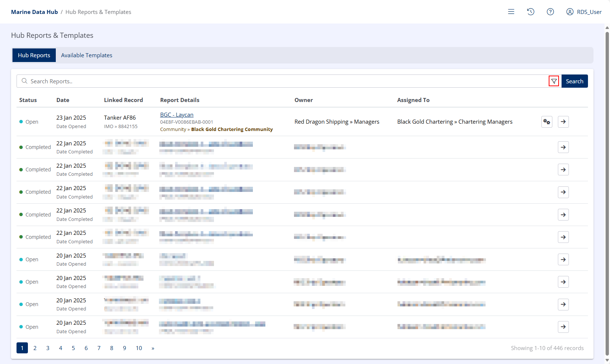Open the first Completed report arrow
The image size is (610, 364).
(x=563, y=147)
